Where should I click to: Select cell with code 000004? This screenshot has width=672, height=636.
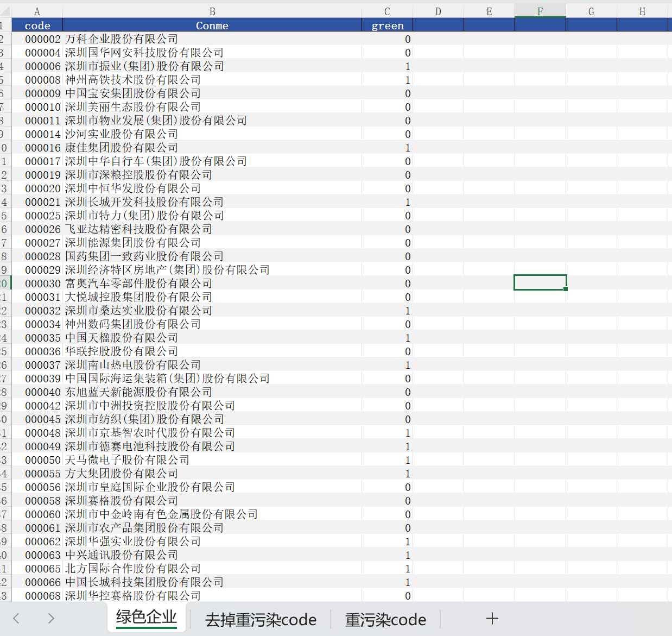(x=37, y=52)
